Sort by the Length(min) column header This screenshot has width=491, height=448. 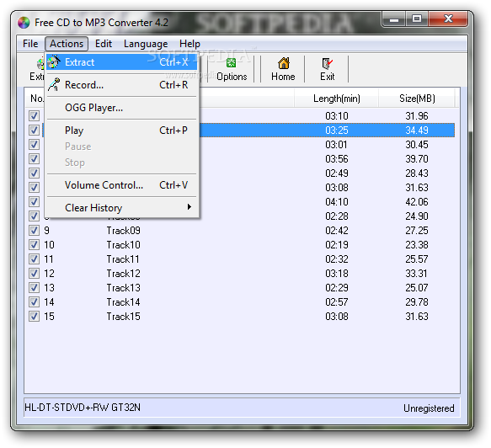pyautogui.click(x=337, y=99)
